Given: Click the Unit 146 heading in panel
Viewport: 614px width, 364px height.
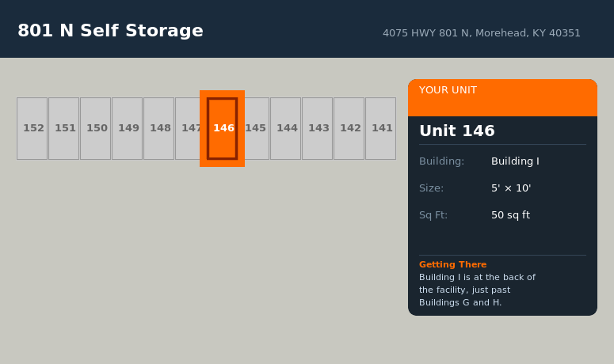Looking at the screenshot, I should 456,131.
